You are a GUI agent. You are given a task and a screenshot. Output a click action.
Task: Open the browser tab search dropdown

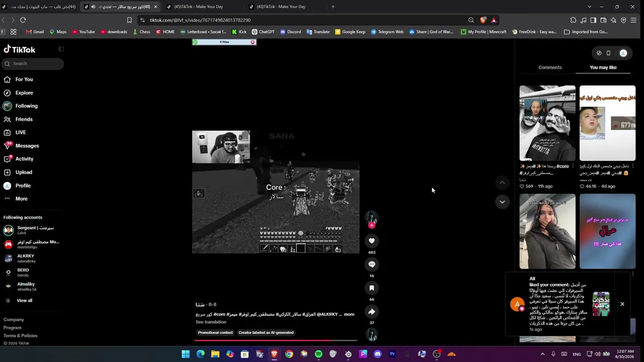point(590,7)
